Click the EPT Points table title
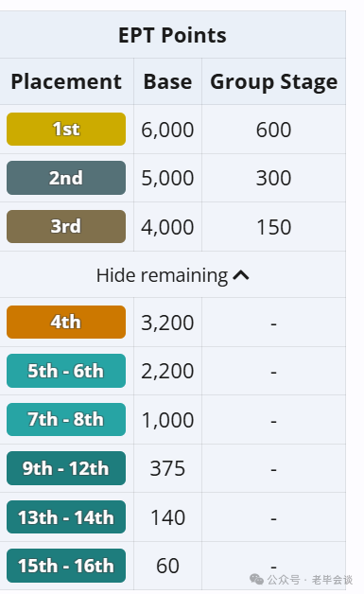The image size is (364, 594). pyautogui.click(x=172, y=35)
